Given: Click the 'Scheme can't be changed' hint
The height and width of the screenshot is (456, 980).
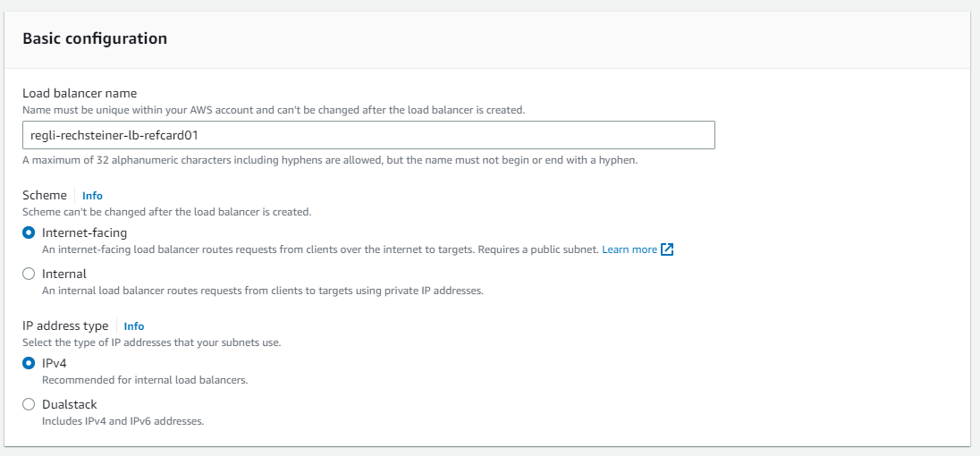Looking at the screenshot, I should [x=166, y=212].
